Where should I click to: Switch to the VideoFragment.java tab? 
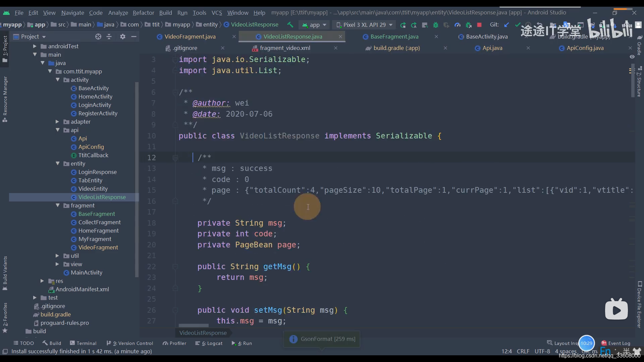pos(190,37)
